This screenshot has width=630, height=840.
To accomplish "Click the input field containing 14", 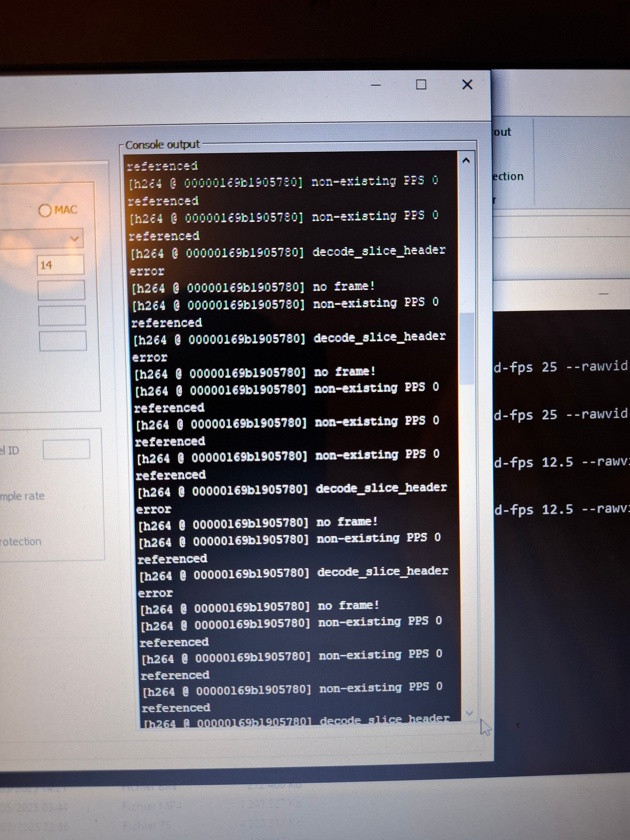I will coord(61,265).
